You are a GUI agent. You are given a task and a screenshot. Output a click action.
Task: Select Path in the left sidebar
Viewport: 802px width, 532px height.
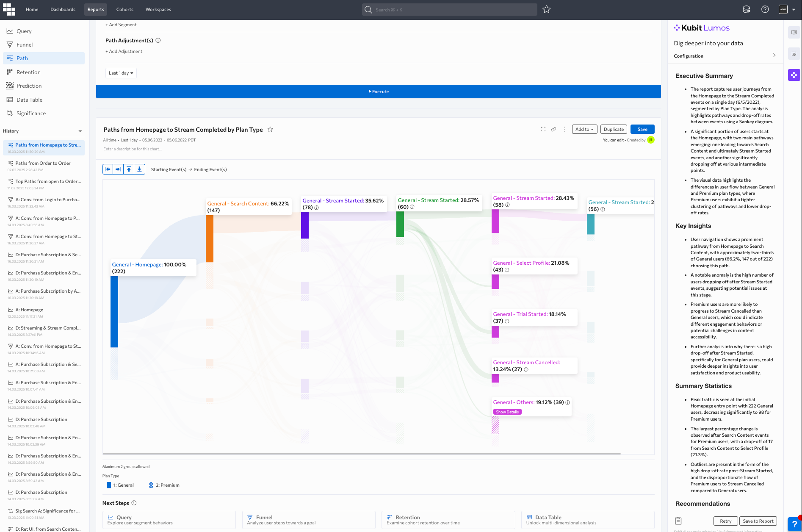tap(44, 58)
